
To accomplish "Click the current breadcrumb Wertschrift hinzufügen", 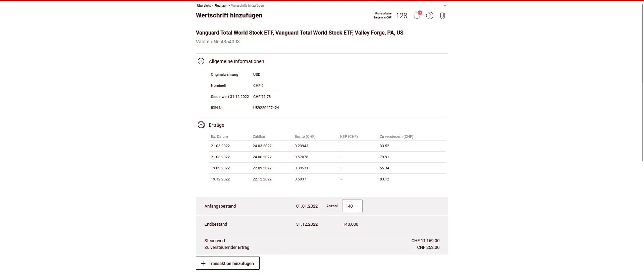I will (x=247, y=6).
